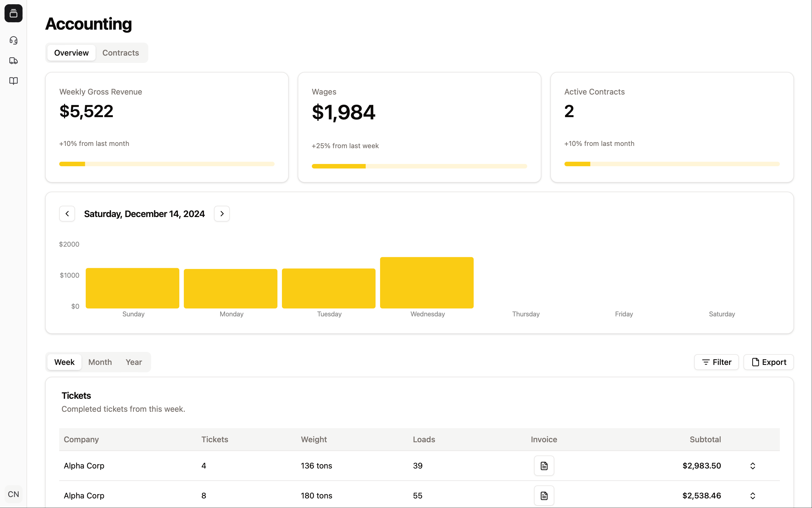
Task: Click the $2,538.46 subtotal cell
Action: [x=701, y=496]
